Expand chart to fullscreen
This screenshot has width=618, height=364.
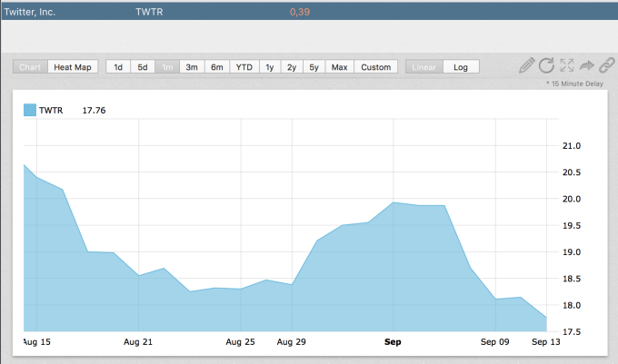(567, 65)
